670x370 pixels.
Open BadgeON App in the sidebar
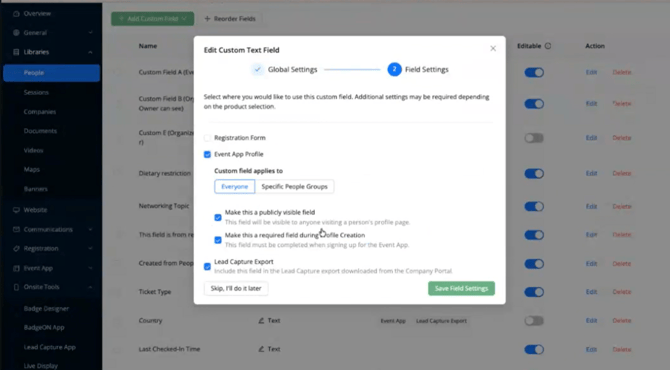tap(44, 328)
